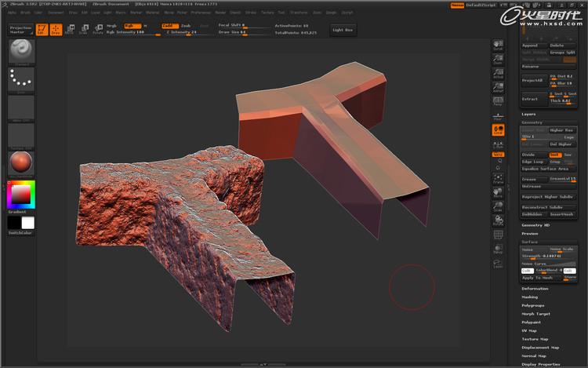Select the Rotate transform icon in top shelf
Screen dimensions: 588x368
click(x=98, y=30)
